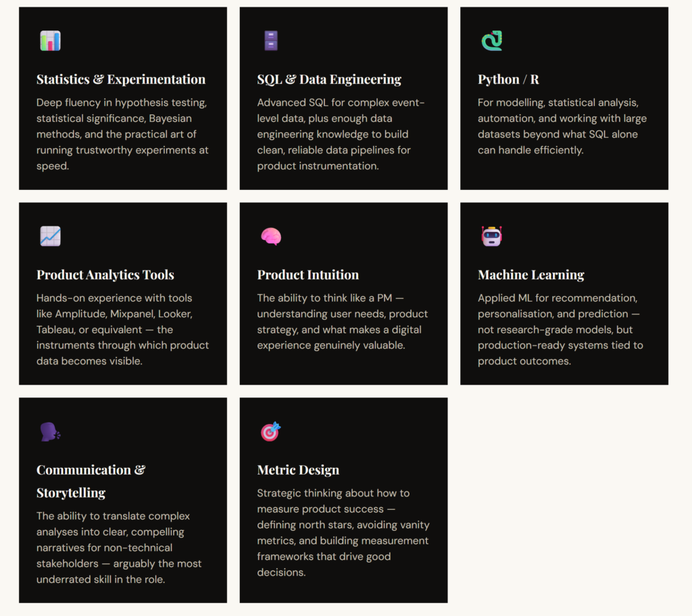Click the green snake icon above Python / R

pyautogui.click(x=491, y=41)
